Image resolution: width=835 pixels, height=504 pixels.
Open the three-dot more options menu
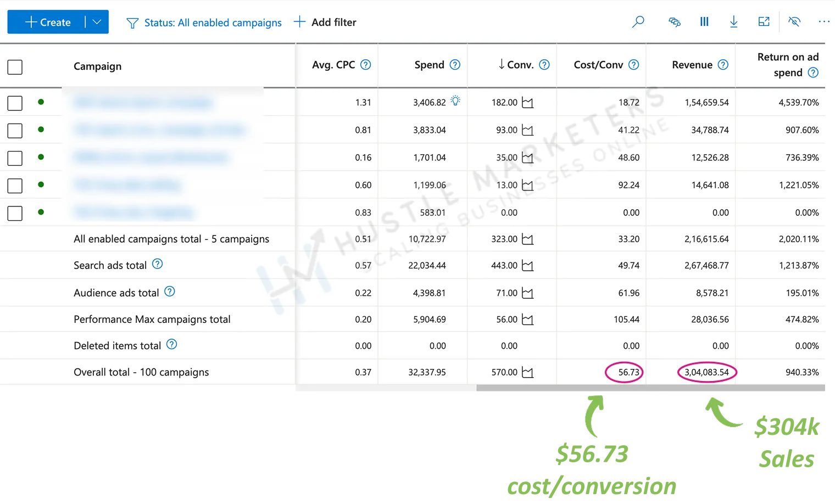coord(824,22)
